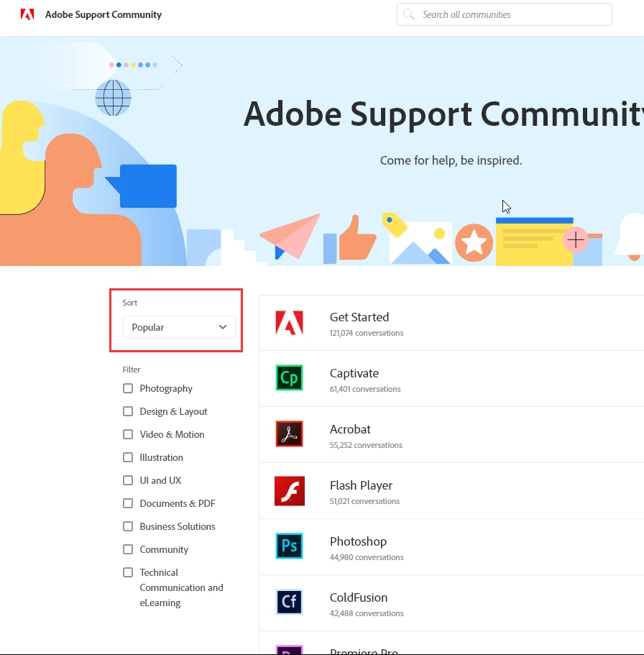Enable the UI and UX filter

(128, 480)
